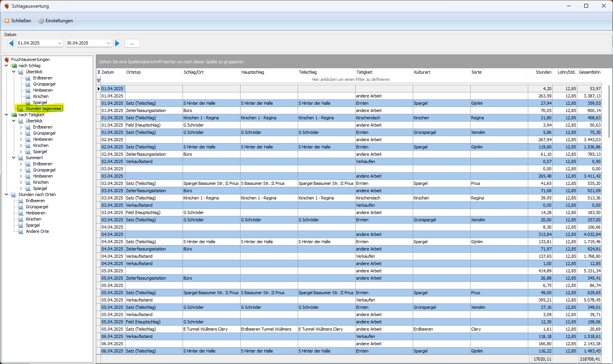The image size is (613, 364).
Task: Click the filter row to define a filter
Action: pyautogui.click(x=351, y=80)
